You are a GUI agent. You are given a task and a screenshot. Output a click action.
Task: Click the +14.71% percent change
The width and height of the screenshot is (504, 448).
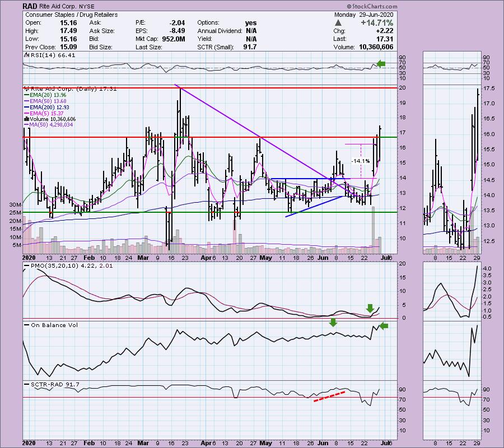[377, 23]
